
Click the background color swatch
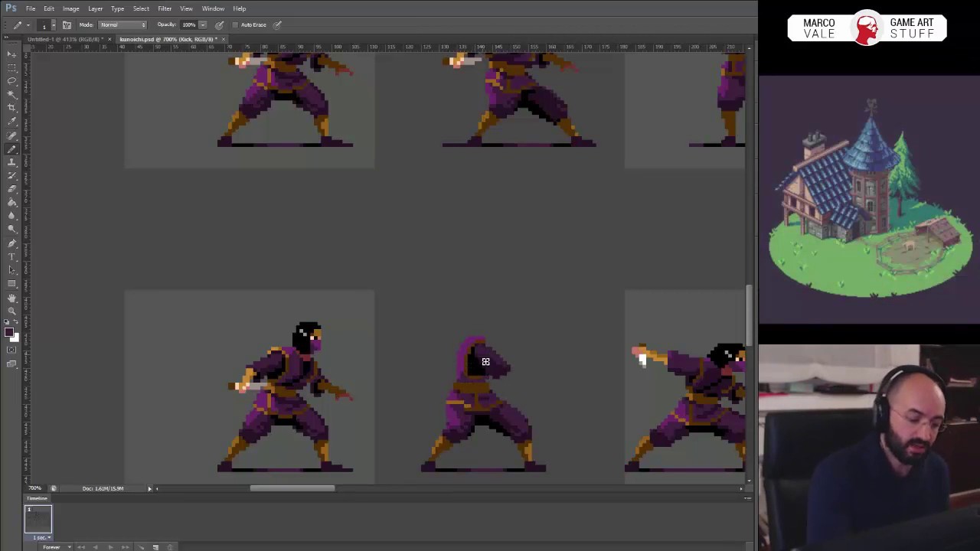15,337
